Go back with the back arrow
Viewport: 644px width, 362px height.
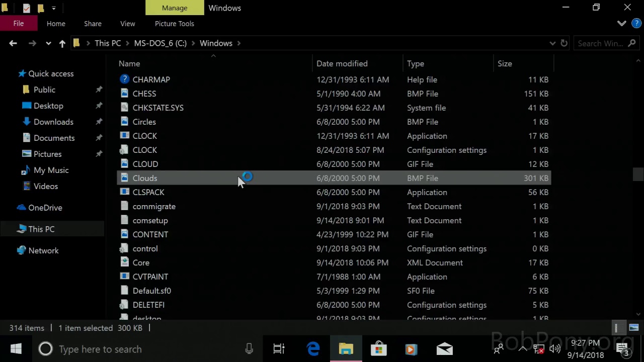(x=13, y=43)
